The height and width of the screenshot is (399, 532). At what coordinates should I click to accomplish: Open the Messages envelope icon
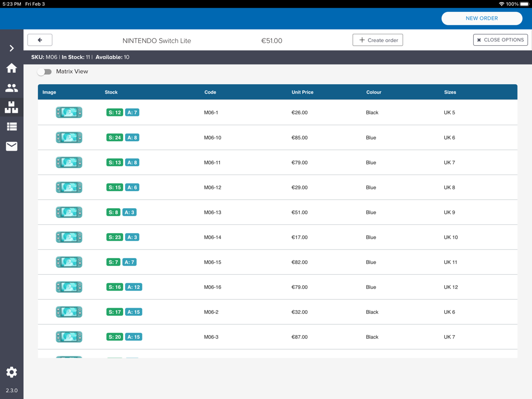coord(11,146)
